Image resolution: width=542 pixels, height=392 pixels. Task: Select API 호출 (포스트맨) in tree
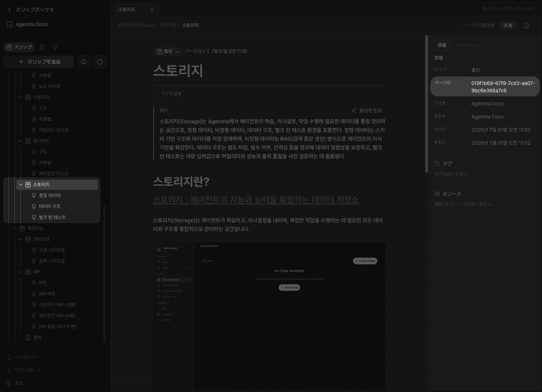pyautogui.click(x=57, y=326)
